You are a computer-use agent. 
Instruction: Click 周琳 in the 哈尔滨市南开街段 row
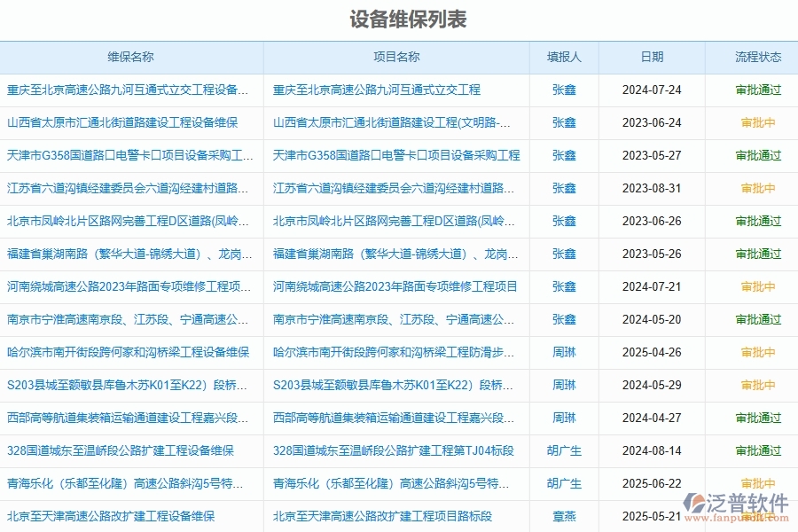point(564,352)
